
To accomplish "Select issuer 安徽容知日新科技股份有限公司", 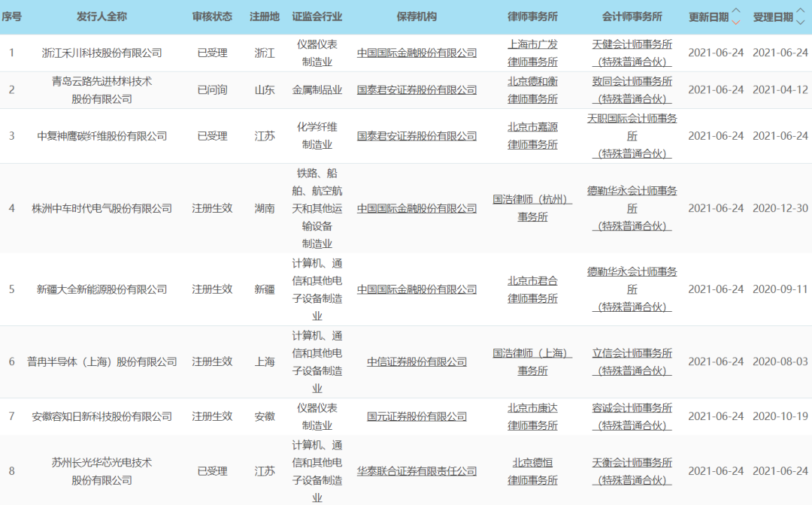I will (101, 416).
